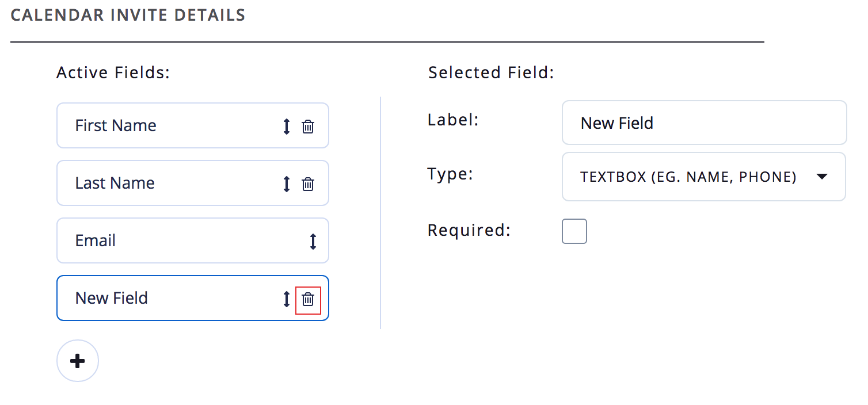Toggle the Required checkbox
The width and height of the screenshot is (868, 405).
pyautogui.click(x=574, y=231)
